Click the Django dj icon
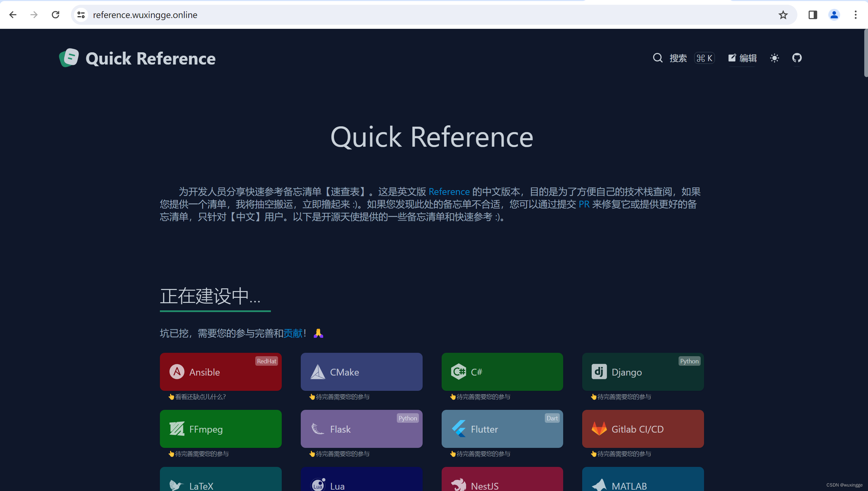The height and width of the screenshot is (491, 868). pyautogui.click(x=599, y=372)
